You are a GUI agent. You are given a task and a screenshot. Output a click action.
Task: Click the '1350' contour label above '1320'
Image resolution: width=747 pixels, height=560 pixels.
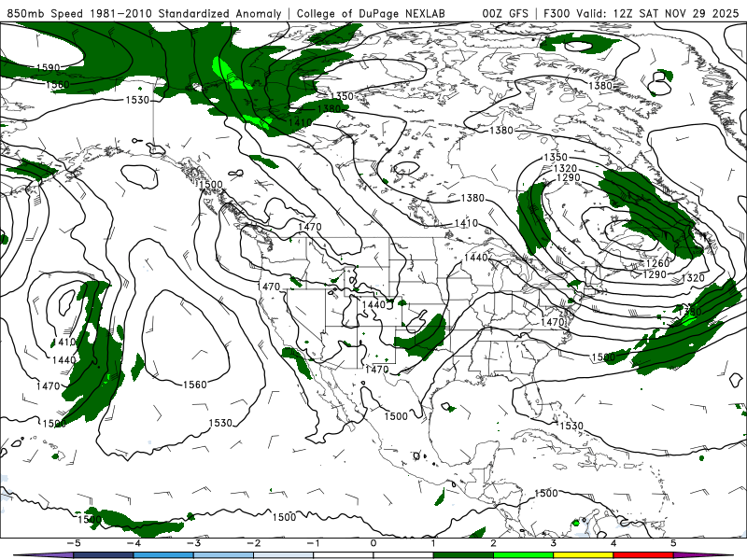tap(556, 157)
